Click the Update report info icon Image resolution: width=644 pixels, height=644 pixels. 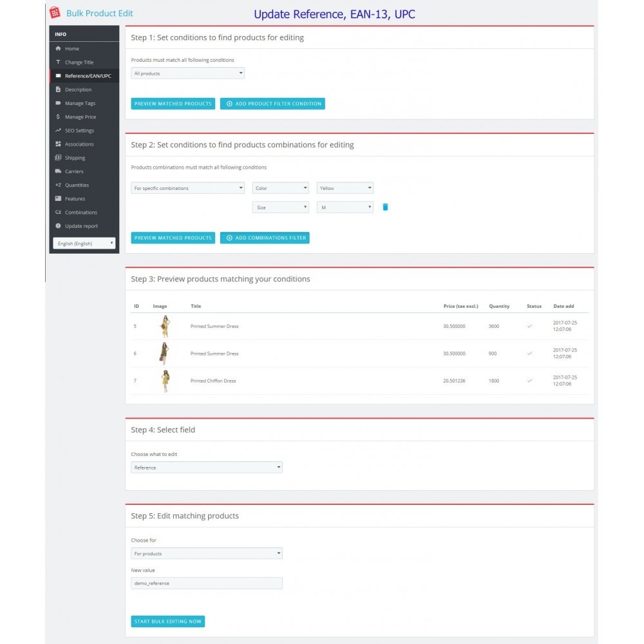[59, 226]
